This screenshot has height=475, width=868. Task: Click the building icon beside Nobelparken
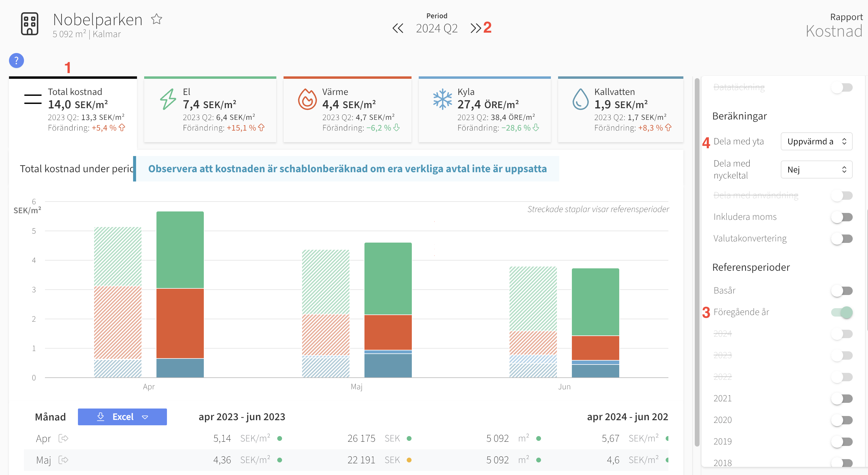pyautogui.click(x=30, y=24)
